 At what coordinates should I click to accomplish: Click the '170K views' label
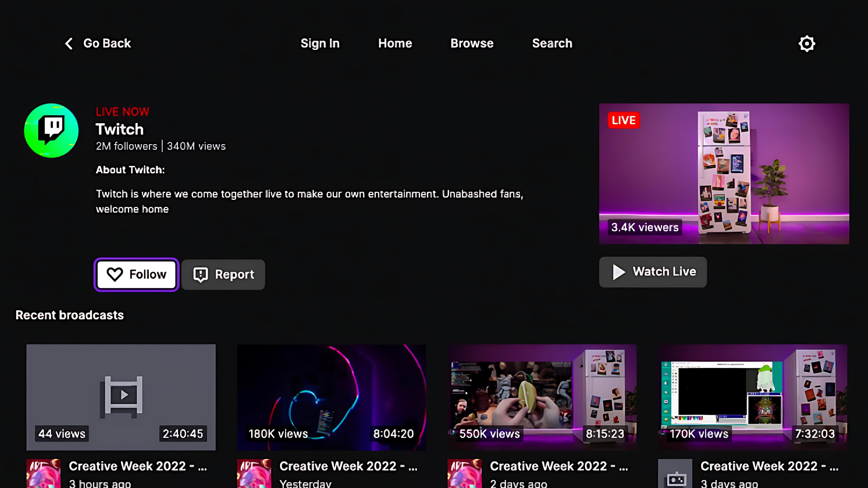point(699,434)
